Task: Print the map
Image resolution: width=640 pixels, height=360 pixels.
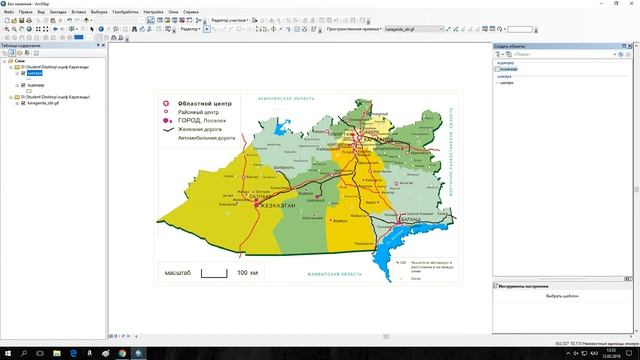Action: (29, 20)
